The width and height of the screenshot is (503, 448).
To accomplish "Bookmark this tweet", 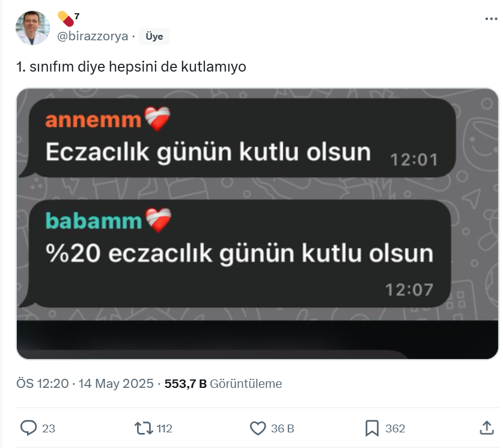I will (372, 428).
